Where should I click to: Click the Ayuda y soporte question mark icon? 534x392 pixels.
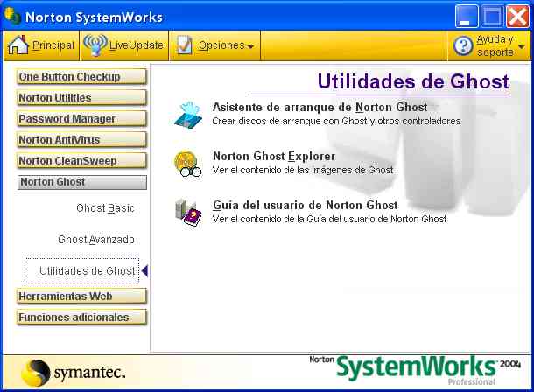tap(463, 45)
